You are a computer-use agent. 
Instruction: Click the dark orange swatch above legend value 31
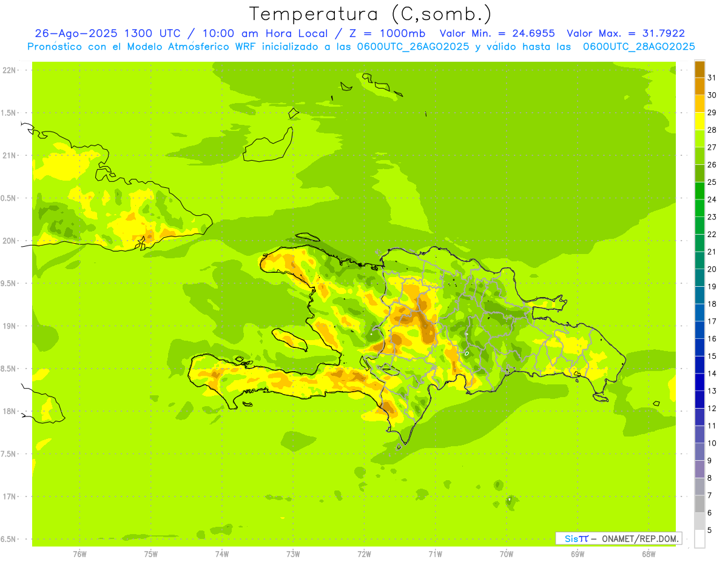click(x=699, y=69)
